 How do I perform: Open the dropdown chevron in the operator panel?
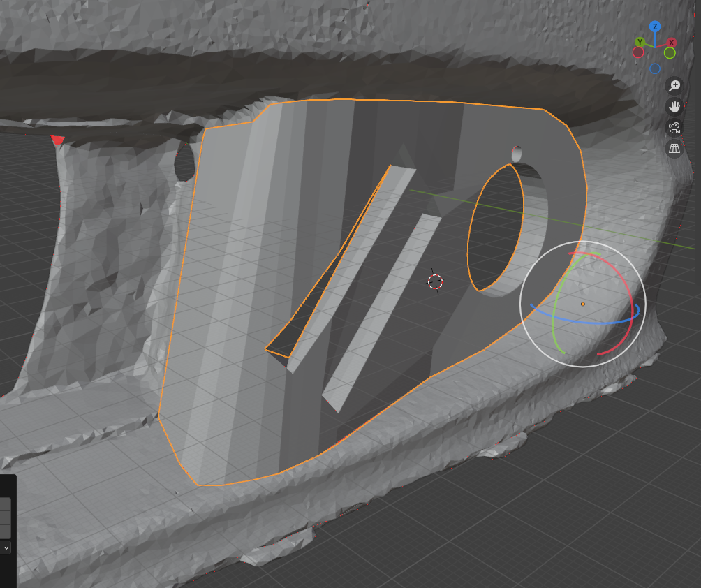(6, 548)
